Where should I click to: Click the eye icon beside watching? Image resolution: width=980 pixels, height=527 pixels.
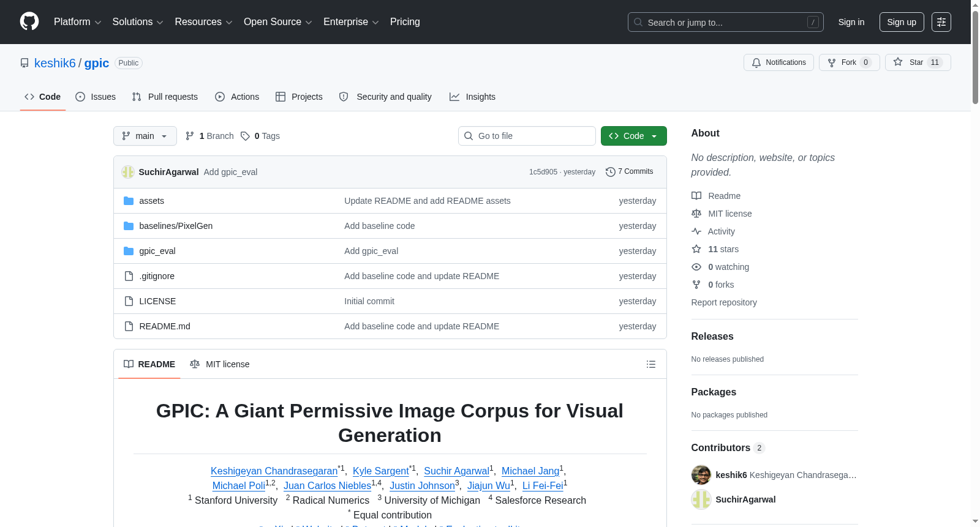(x=696, y=267)
